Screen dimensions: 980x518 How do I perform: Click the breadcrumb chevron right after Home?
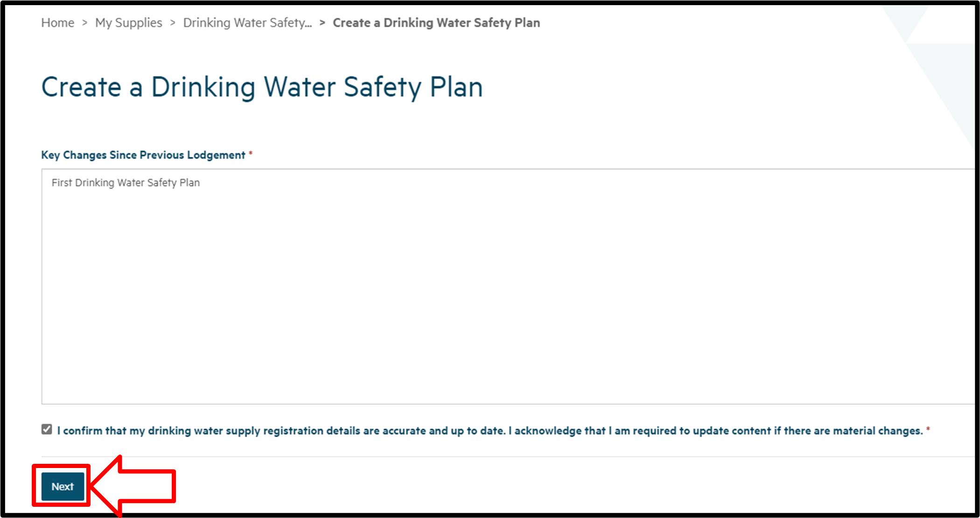pos(84,23)
